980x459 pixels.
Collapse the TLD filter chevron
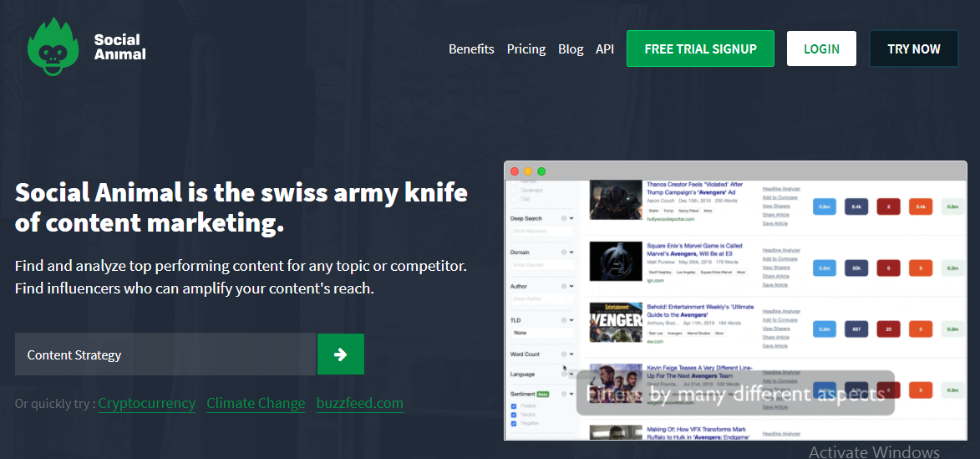[571, 320]
